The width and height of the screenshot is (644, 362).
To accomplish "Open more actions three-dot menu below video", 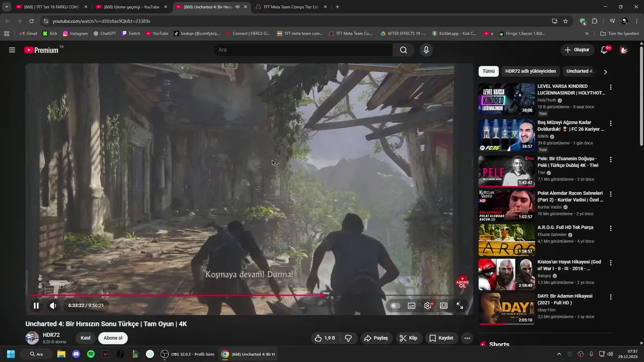I will click(467, 338).
